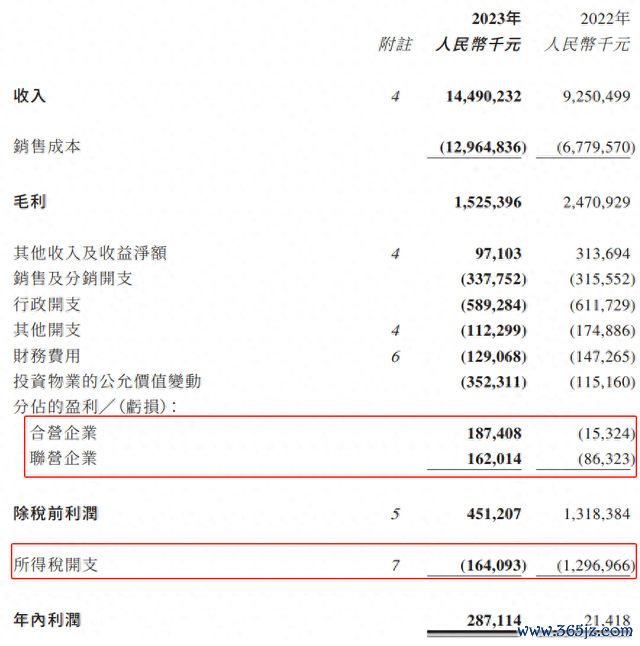640x646 pixels.
Task: Select profit for the year 287,114
Action: tap(494, 620)
